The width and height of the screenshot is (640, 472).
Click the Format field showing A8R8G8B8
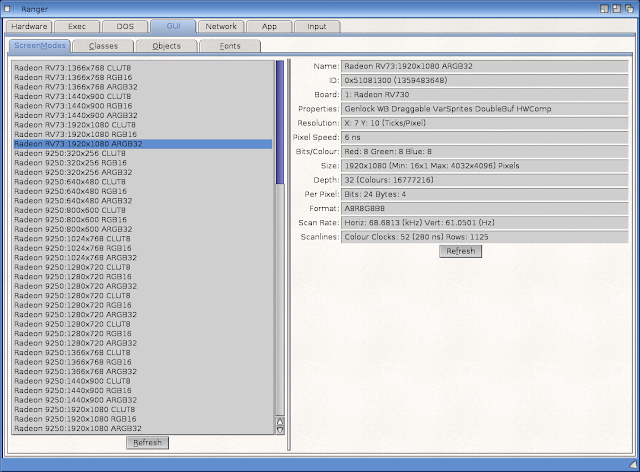[x=484, y=209]
